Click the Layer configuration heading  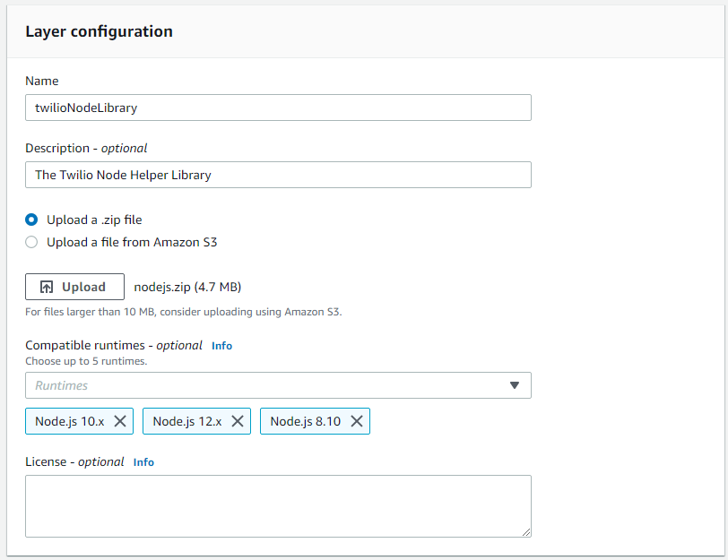click(x=99, y=31)
